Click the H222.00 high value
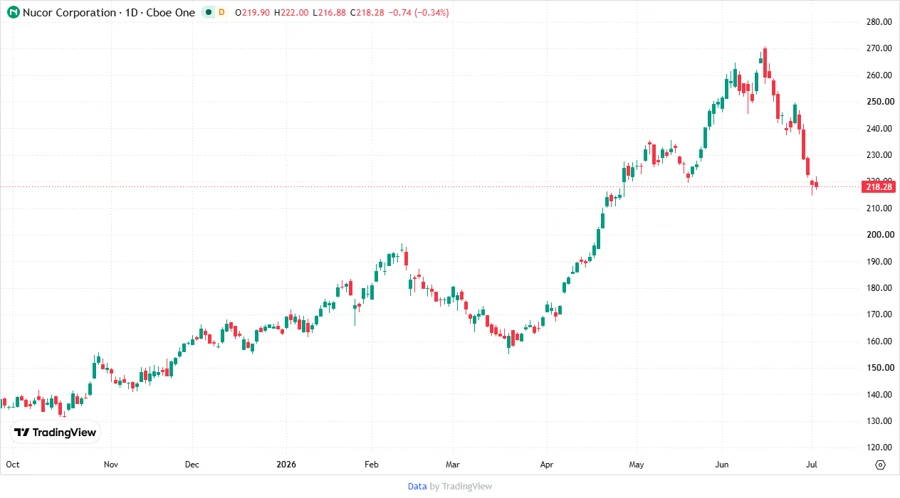900x498 pixels. [x=291, y=12]
